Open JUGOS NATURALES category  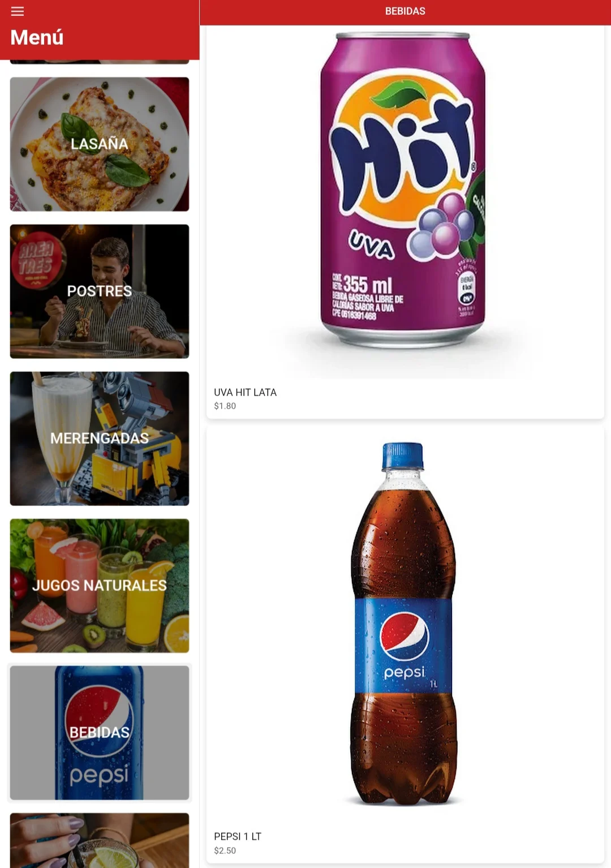[x=100, y=586]
